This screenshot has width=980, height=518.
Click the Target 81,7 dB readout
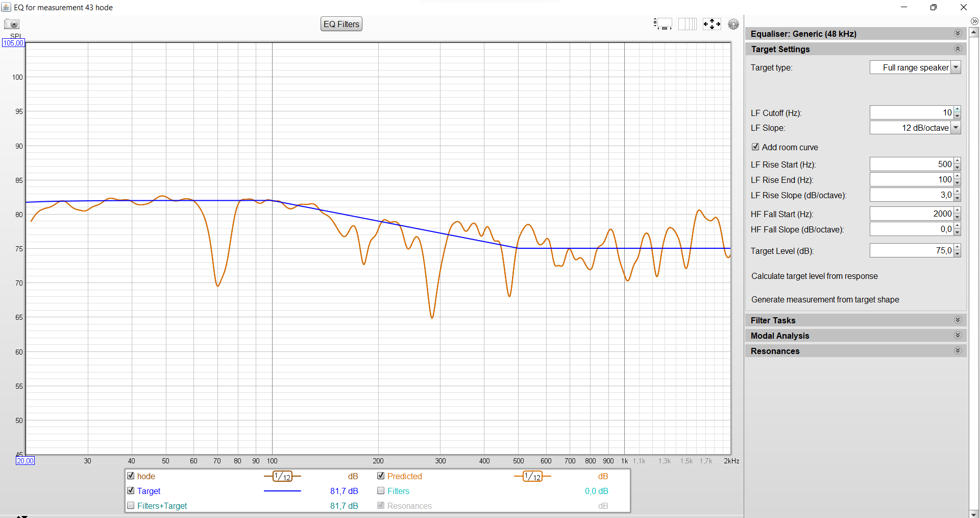tap(344, 491)
